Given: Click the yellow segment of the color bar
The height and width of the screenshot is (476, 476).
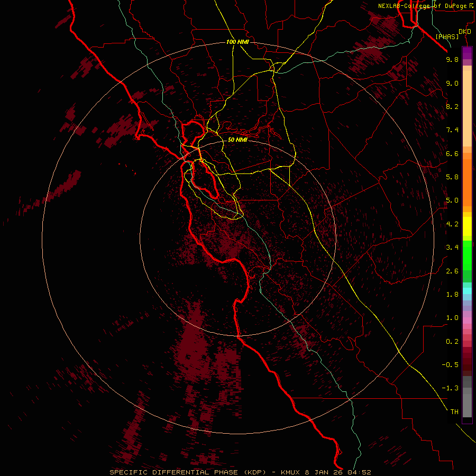Looking at the screenshot, I should [x=467, y=226].
